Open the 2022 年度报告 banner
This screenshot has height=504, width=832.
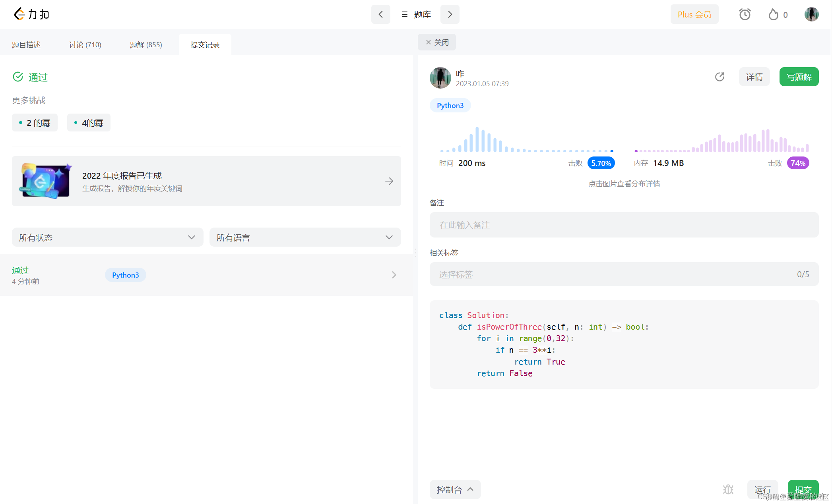tap(206, 181)
